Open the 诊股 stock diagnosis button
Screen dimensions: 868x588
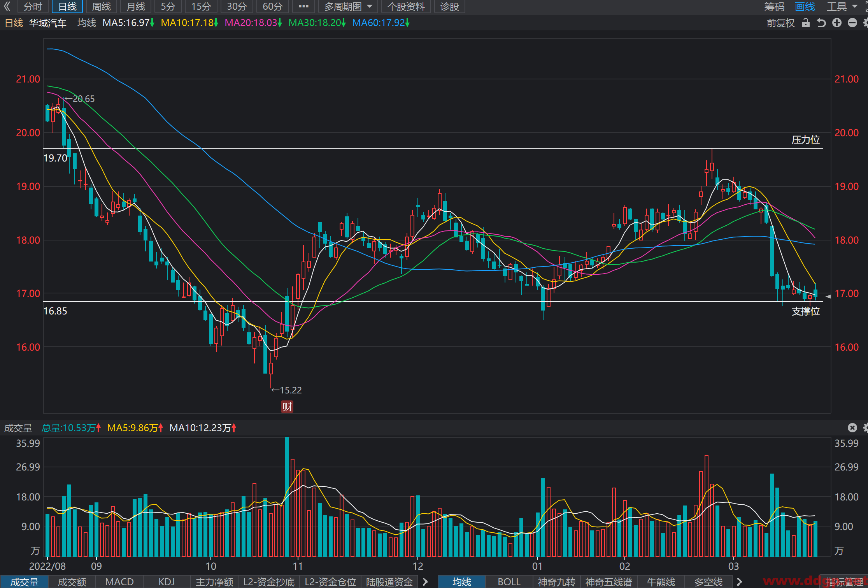[450, 6]
